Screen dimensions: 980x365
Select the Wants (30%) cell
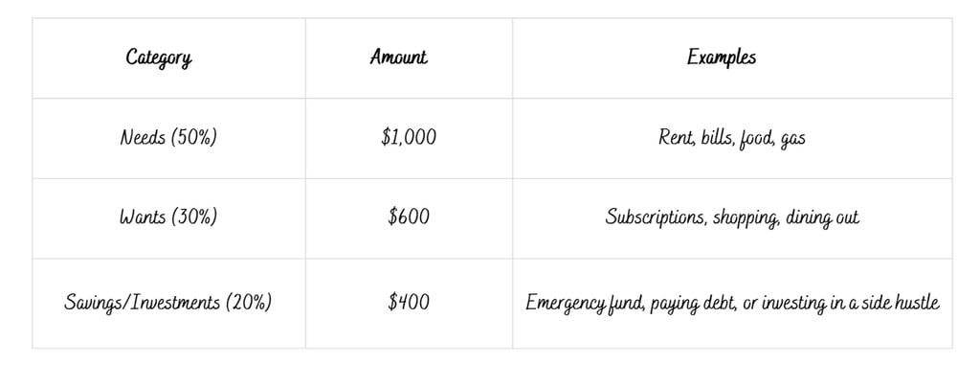168,218
